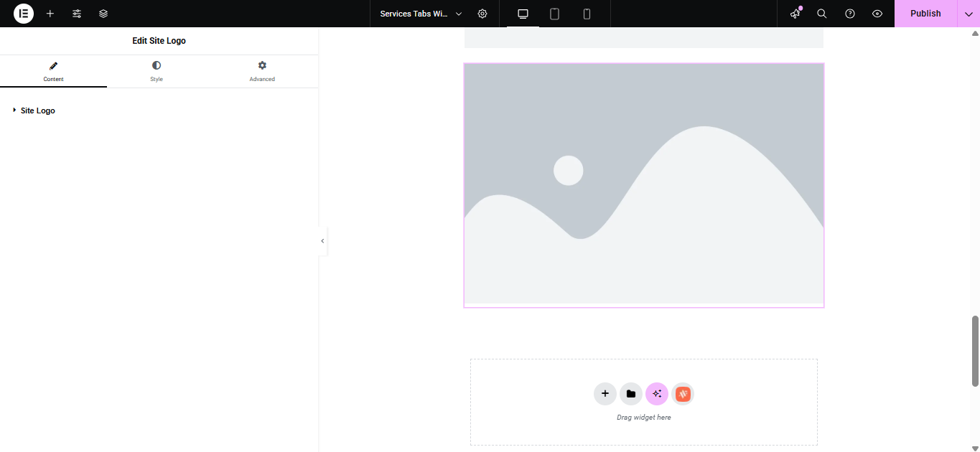This screenshot has height=452, width=980.
Task: Open the What's New megaphone icon
Action: click(795, 14)
